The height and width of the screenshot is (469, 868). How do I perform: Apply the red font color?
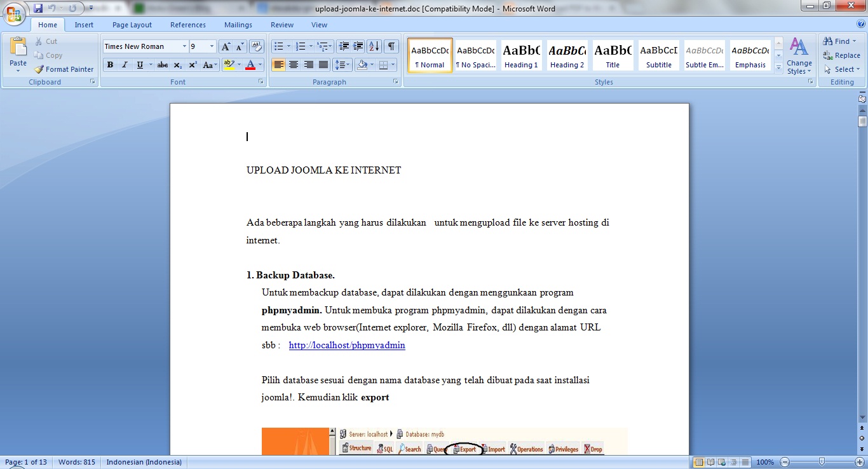click(250, 65)
